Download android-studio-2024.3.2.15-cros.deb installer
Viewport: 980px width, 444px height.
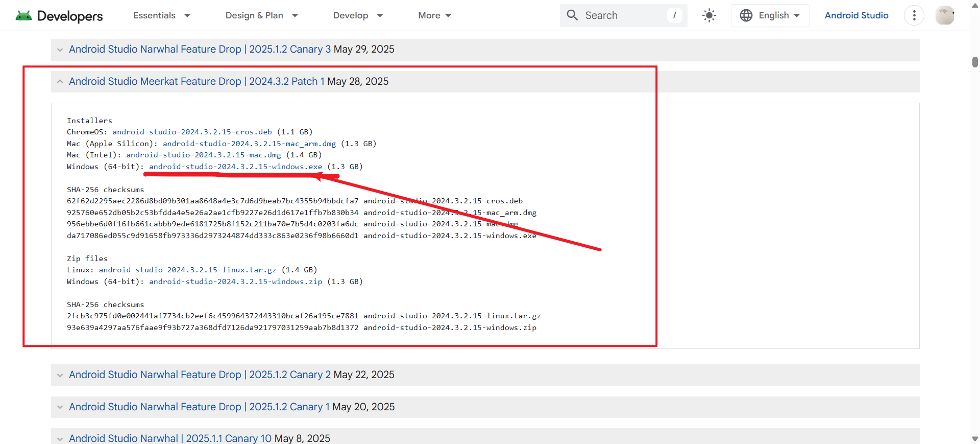(192, 132)
